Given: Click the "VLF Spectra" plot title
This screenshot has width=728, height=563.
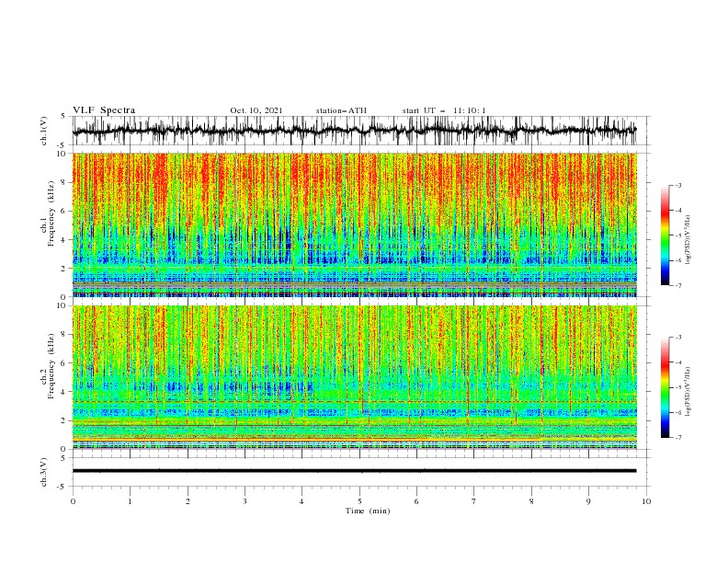Looking at the screenshot, I should [104, 110].
